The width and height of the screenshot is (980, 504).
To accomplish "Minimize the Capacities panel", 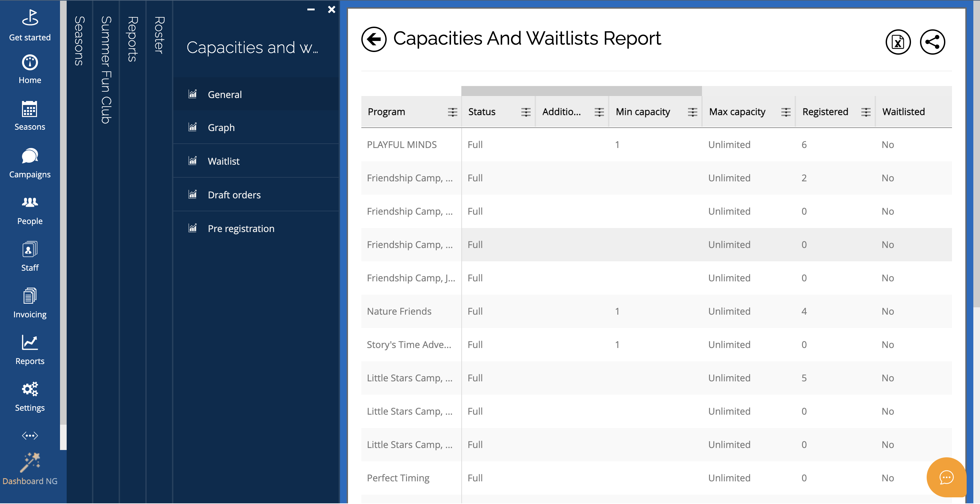I will pos(311,10).
